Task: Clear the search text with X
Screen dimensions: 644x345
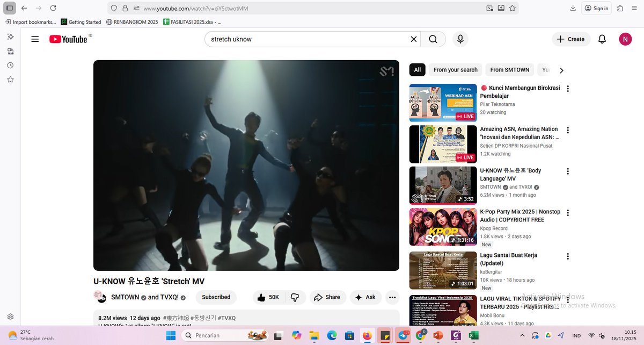Action: tap(414, 39)
